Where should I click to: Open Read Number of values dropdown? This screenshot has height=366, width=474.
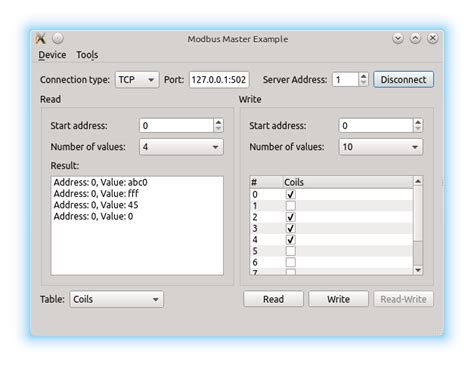pos(181,147)
